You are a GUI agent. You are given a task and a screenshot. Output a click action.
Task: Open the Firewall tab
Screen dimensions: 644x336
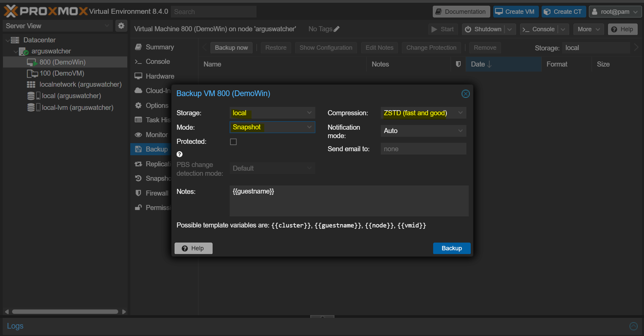coord(151,193)
